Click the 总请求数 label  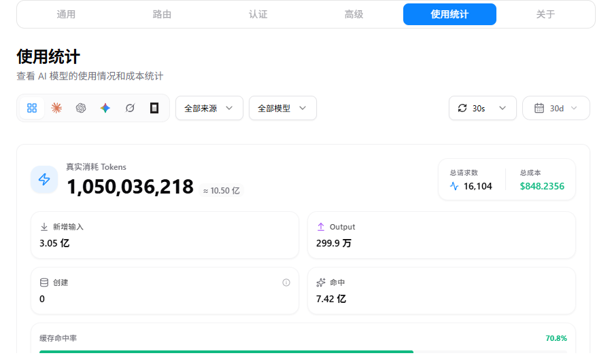click(x=464, y=172)
